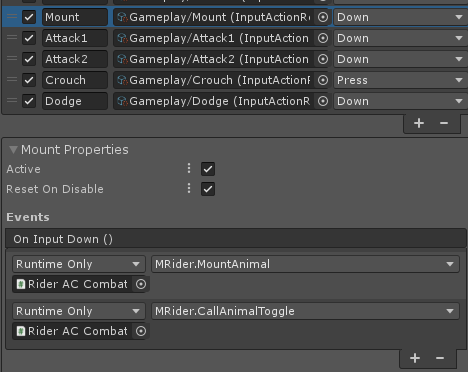Disable the Mount input checkbox
Image resolution: width=468 pixels, height=372 pixels.
[x=29, y=17]
